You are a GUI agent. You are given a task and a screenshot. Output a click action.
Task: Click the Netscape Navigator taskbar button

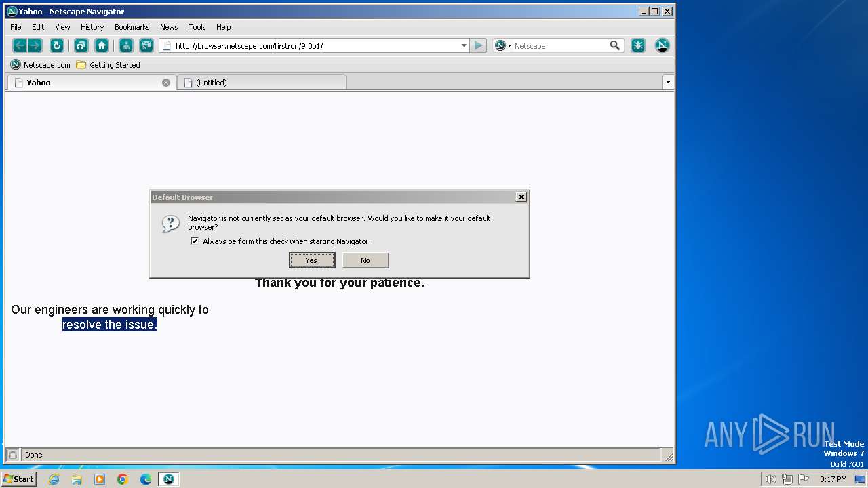[x=169, y=479]
